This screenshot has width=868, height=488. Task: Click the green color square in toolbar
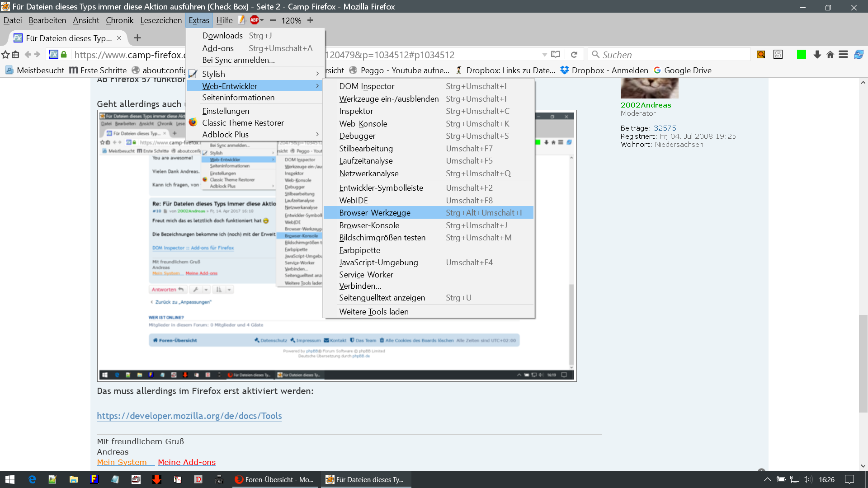802,55
